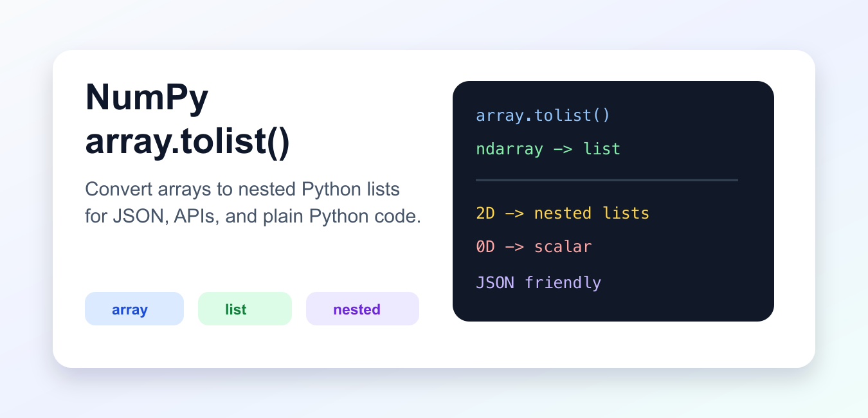Click the green "ndarray -> list" code line

click(x=548, y=149)
